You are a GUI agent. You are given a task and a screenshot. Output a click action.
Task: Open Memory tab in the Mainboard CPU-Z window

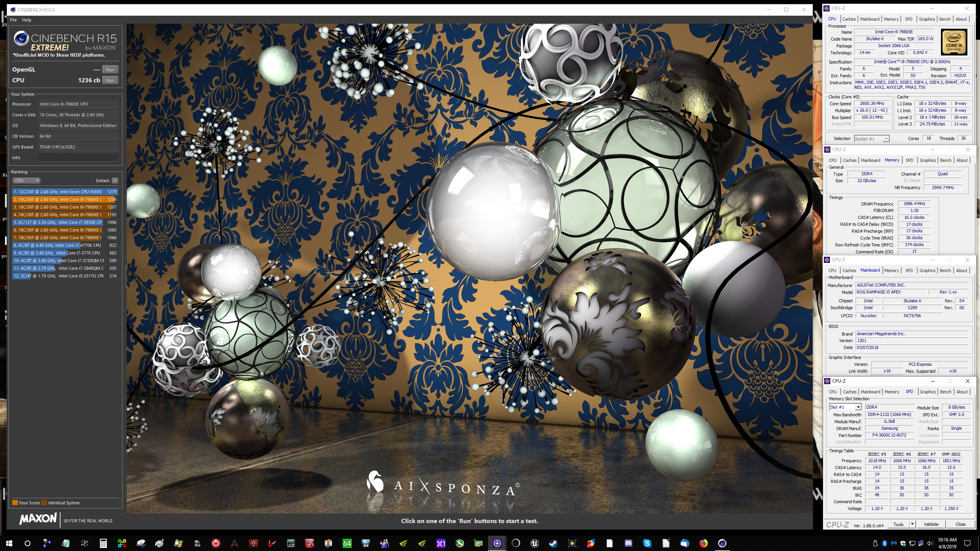click(x=891, y=271)
